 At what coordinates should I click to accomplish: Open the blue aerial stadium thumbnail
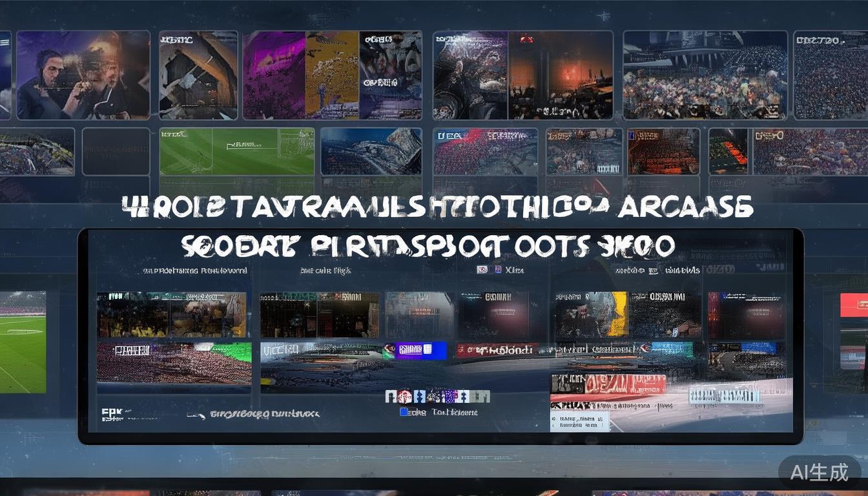tap(371, 151)
